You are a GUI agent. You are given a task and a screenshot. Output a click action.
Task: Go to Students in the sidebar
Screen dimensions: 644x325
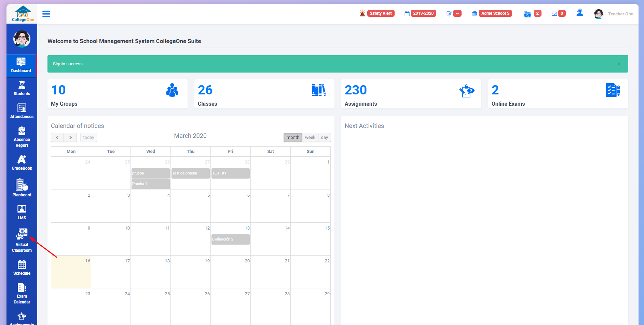[x=22, y=88]
